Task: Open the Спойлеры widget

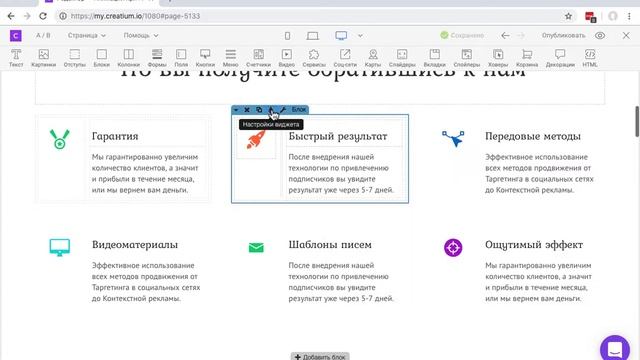Action: pyautogui.click(x=467, y=58)
